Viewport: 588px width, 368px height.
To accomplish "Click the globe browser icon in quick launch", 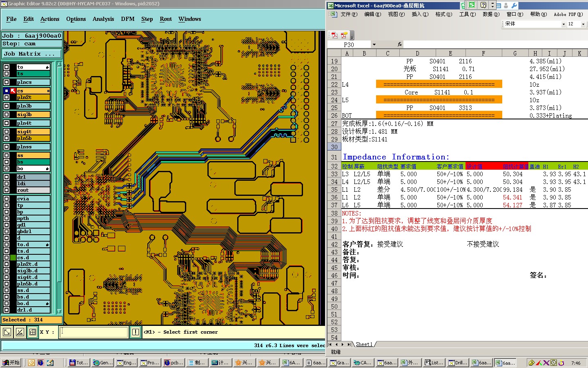I will pos(40,362).
